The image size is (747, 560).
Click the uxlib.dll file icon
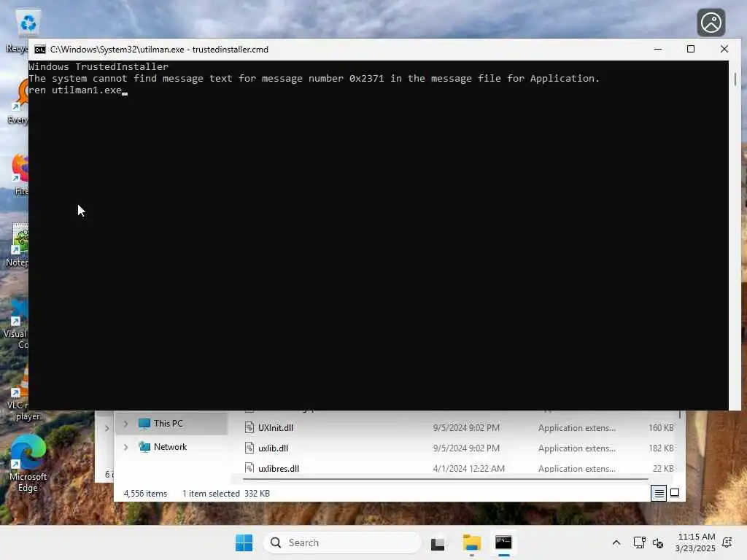point(249,448)
